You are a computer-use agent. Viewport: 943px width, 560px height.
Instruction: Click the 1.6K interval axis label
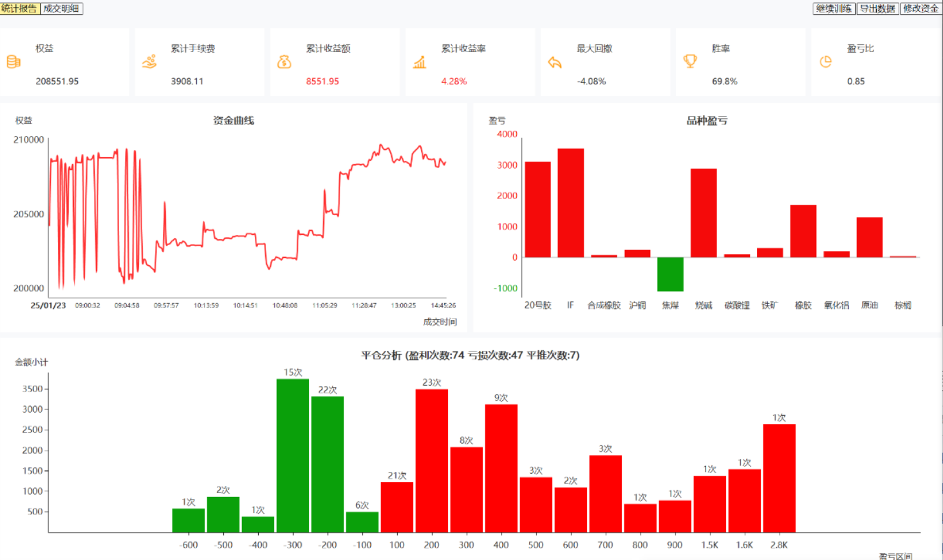click(745, 545)
